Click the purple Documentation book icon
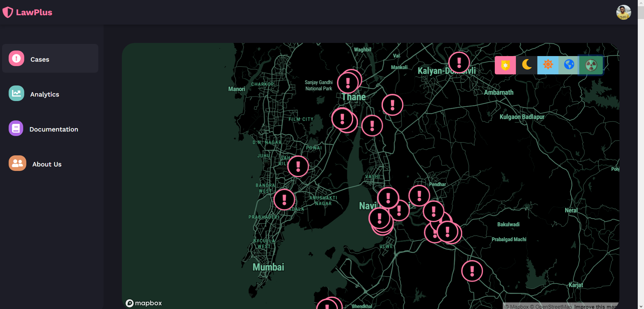 coord(16,128)
